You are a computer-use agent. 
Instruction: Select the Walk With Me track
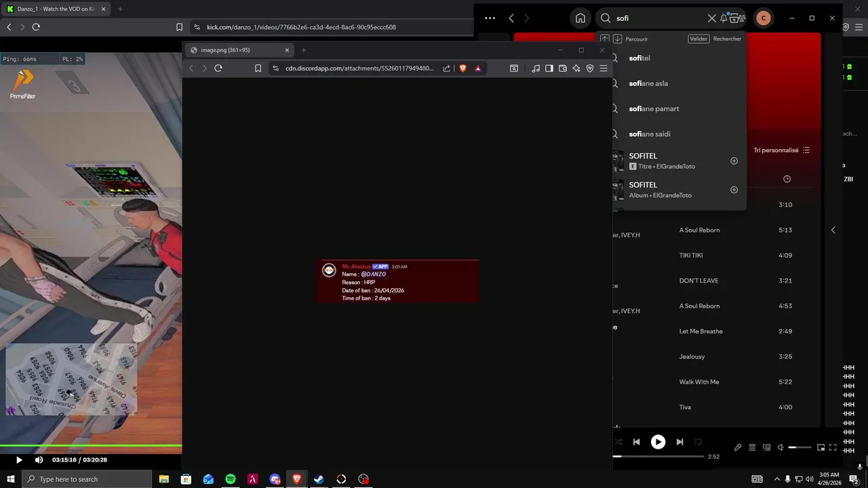point(699,382)
